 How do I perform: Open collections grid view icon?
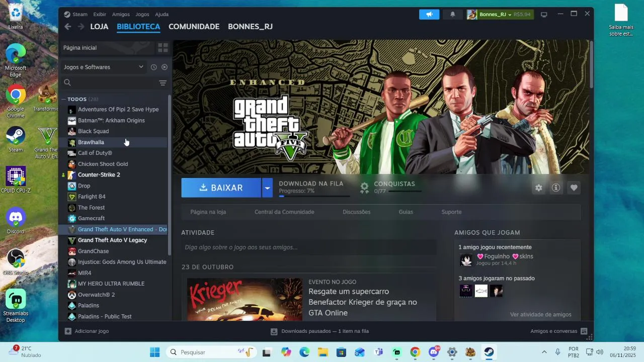(x=163, y=48)
